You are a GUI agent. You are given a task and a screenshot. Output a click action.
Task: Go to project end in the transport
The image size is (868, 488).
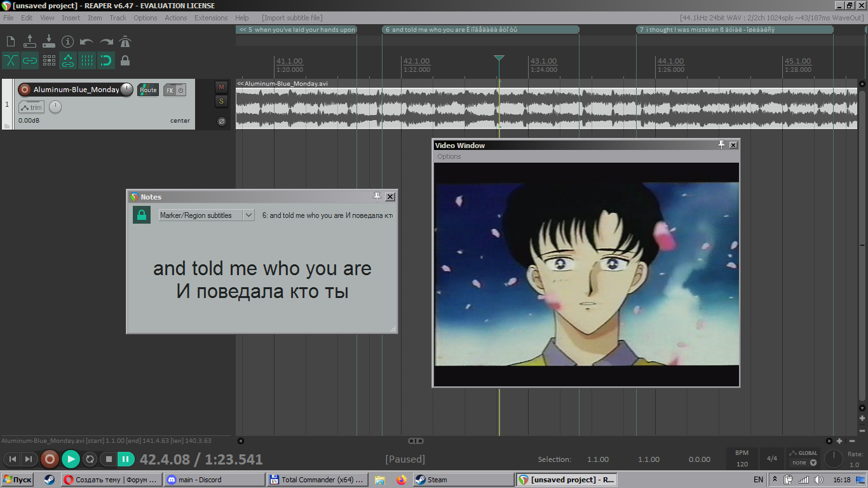[29, 459]
